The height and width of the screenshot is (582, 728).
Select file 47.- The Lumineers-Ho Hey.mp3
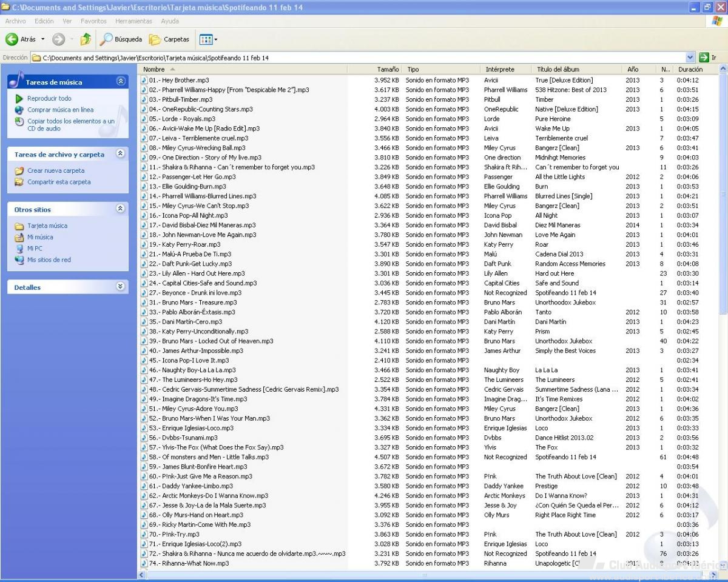[194, 380]
